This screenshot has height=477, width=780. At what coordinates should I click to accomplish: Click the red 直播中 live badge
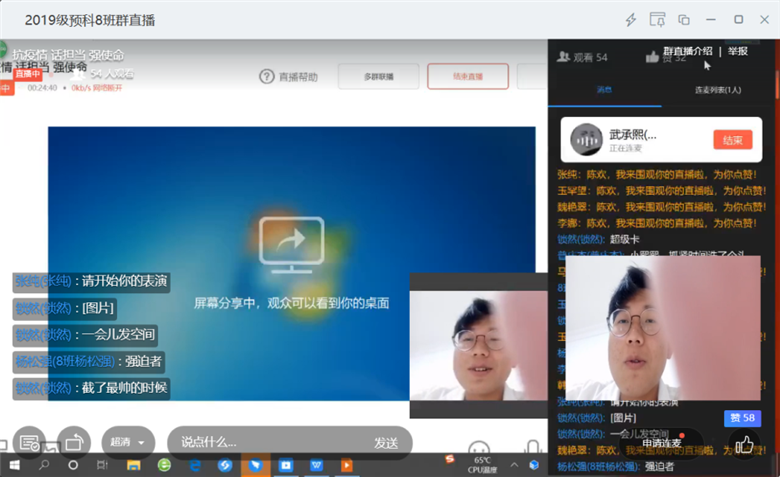point(27,74)
